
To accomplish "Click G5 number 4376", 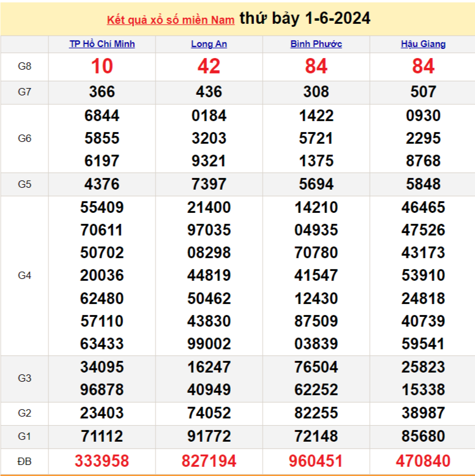I will [102, 184].
